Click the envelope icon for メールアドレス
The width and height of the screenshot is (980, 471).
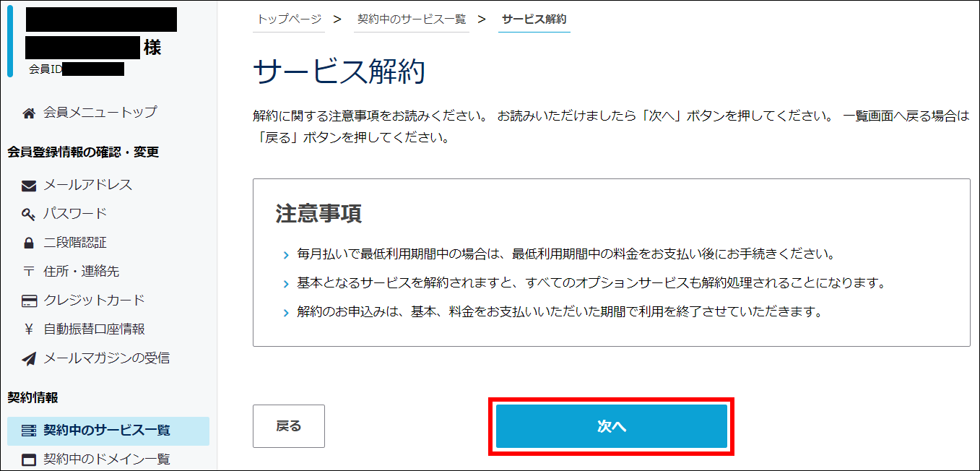coord(29,186)
